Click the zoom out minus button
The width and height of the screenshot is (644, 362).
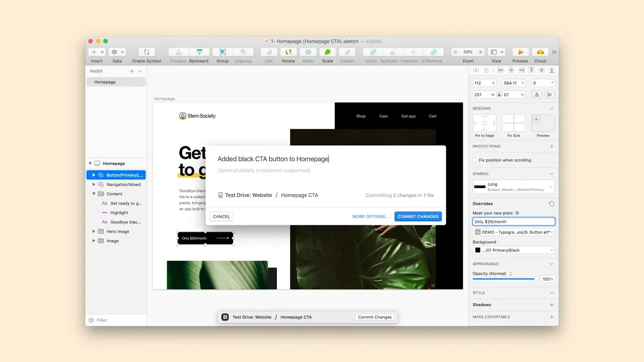[455, 52]
